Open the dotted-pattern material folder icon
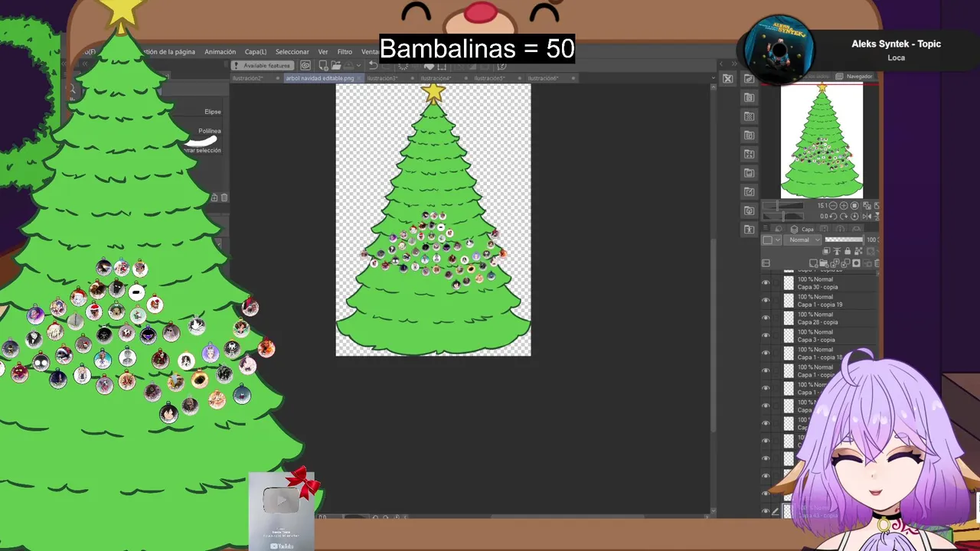The image size is (980, 551). click(x=749, y=116)
